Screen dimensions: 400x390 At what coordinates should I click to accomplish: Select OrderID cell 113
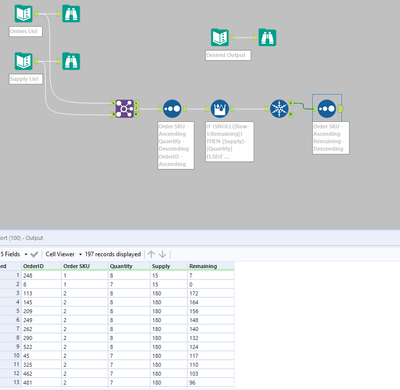(x=41, y=293)
